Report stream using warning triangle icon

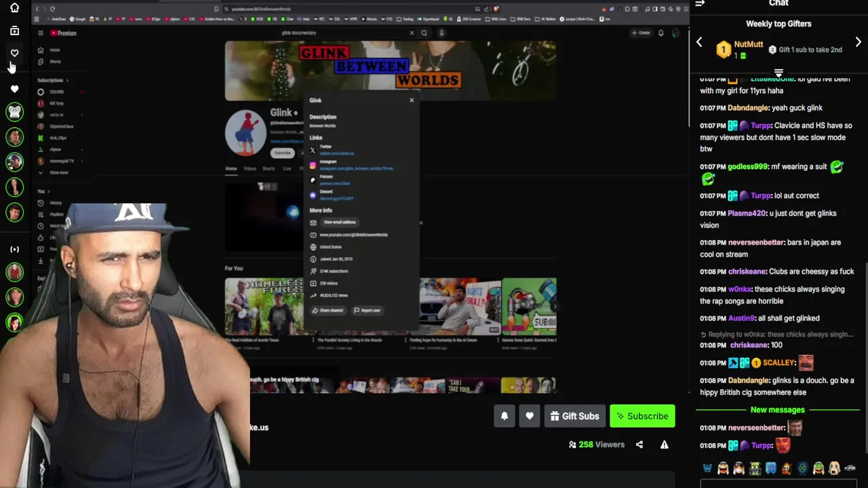click(665, 445)
